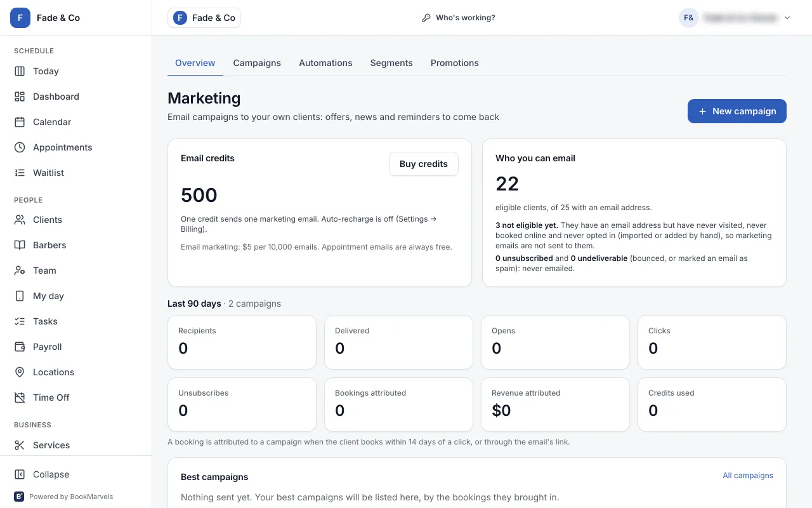Click the Opens stat card
The width and height of the screenshot is (812, 508).
[555, 342]
